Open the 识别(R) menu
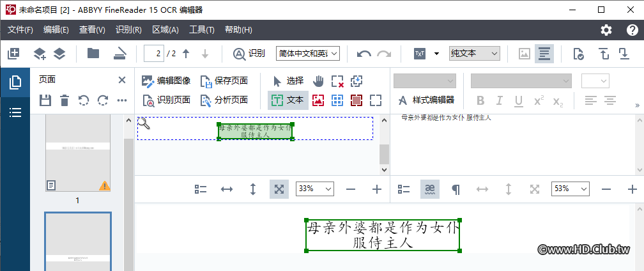Screen dimensions: 644x271 click(128, 29)
